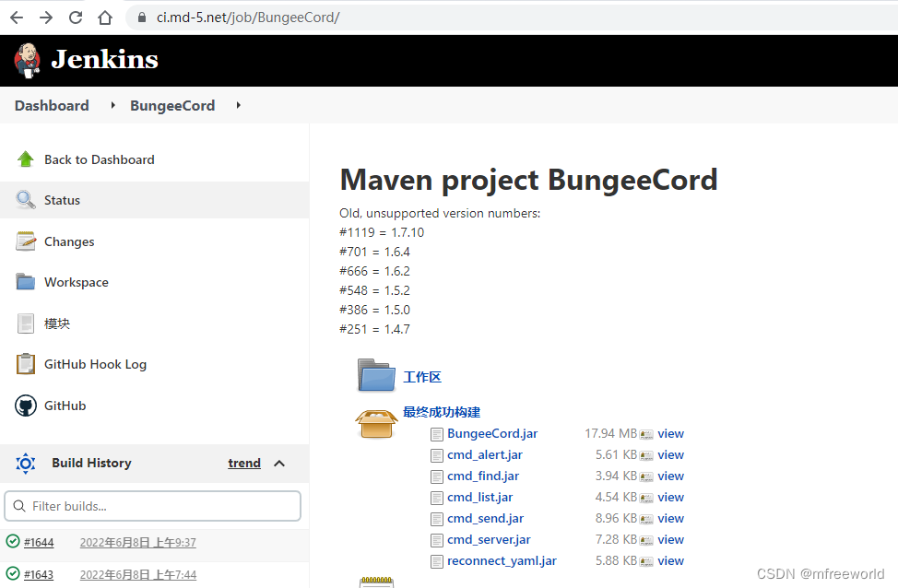The image size is (898, 588).
Task: Open the 2022年6月8日 上午7:44 build timestamp
Action: coord(138,574)
